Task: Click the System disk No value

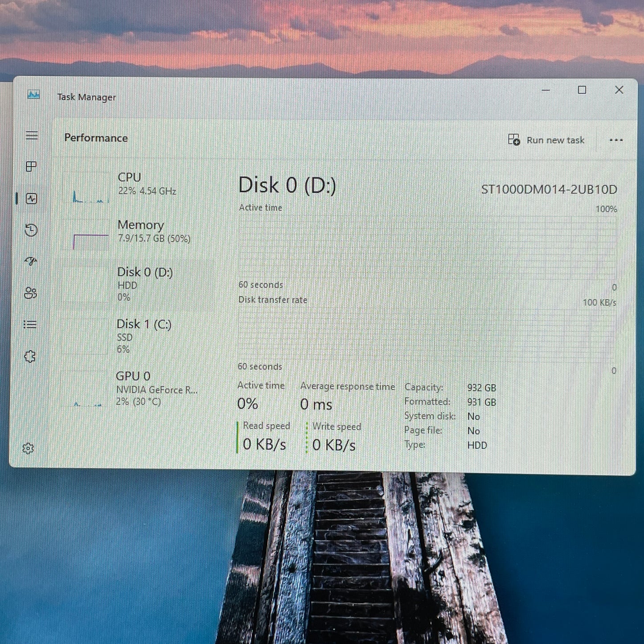Action: pos(473,416)
